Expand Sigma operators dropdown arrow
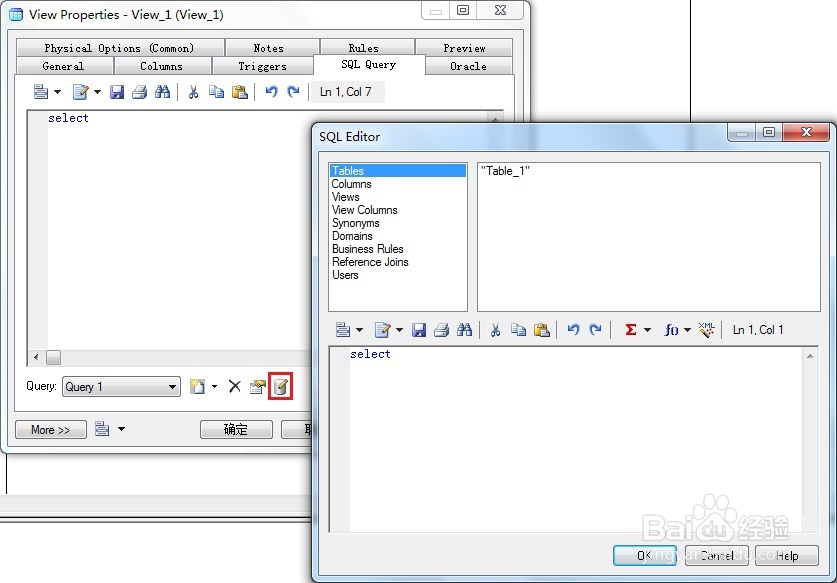837x583 pixels. click(648, 330)
